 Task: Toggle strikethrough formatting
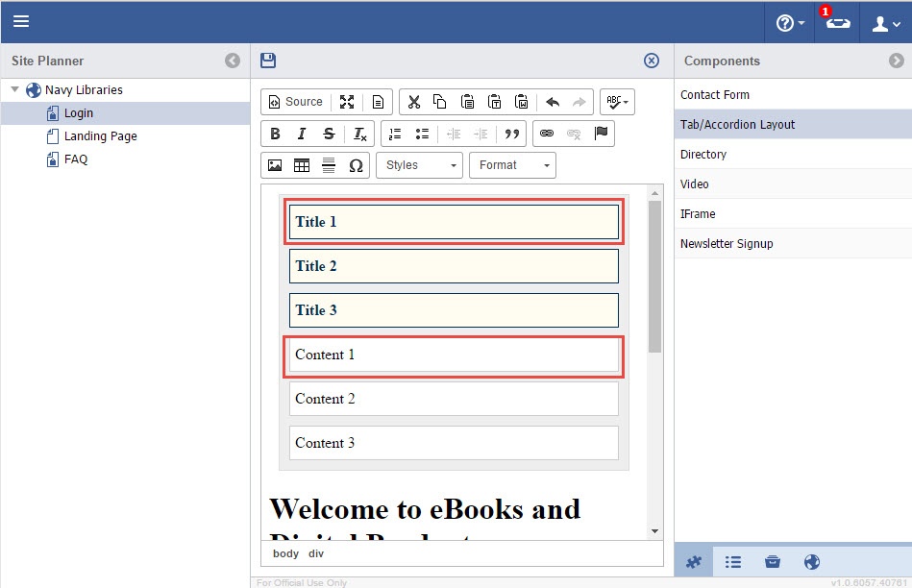coord(329,134)
